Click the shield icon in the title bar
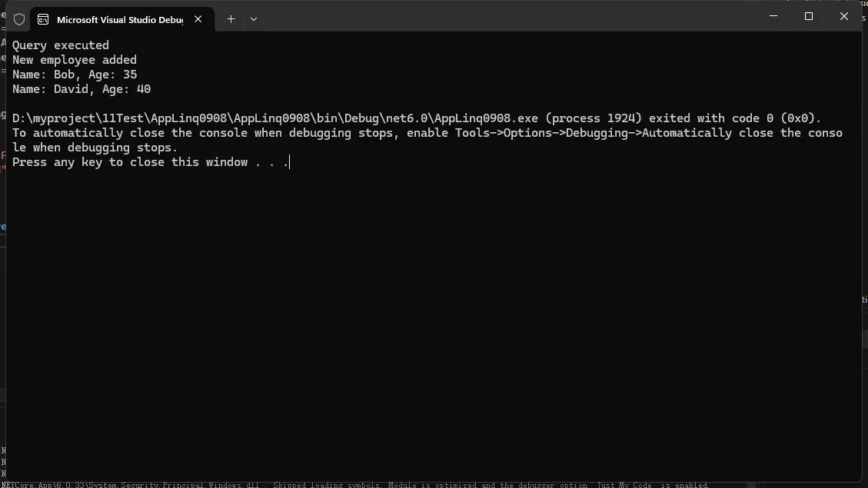Viewport: 868px width, 488px height. tap(19, 19)
